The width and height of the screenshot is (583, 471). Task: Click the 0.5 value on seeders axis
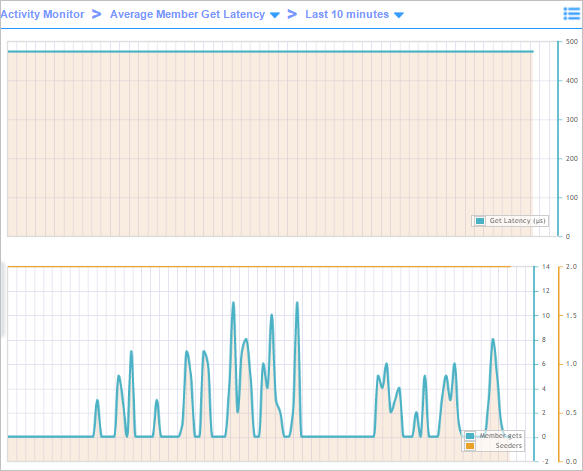pyautogui.click(x=571, y=413)
